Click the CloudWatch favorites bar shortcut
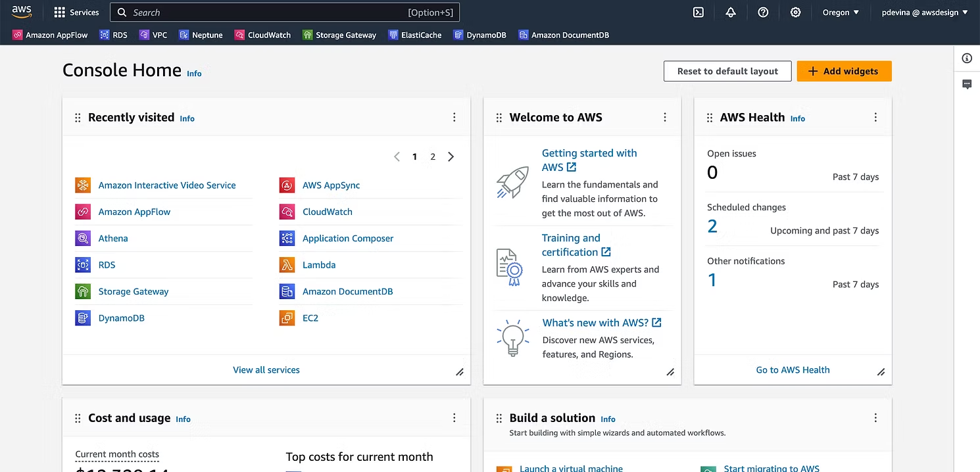This screenshot has height=472, width=980. click(x=262, y=35)
